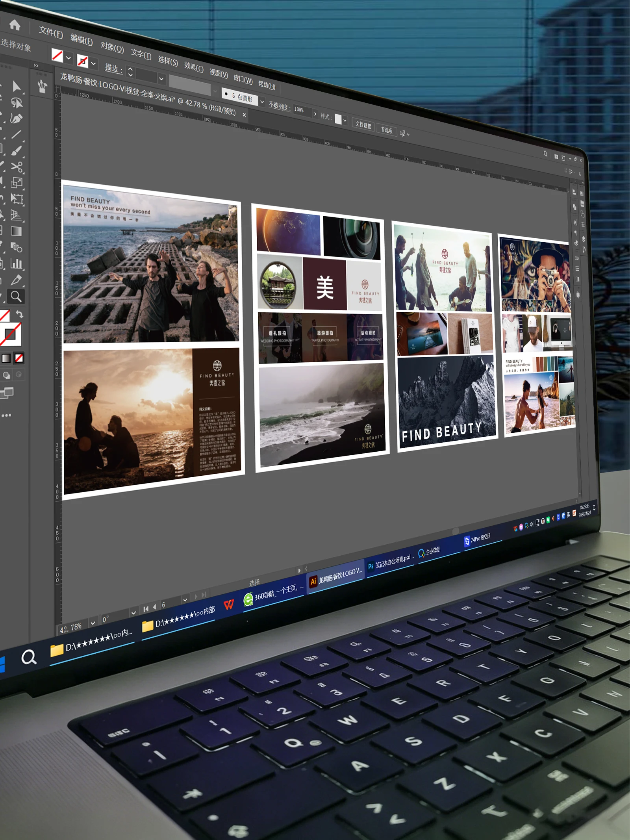Click the 描边 stroke label link
This screenshot has width=630, height=840.
click(x=114, y=69)
